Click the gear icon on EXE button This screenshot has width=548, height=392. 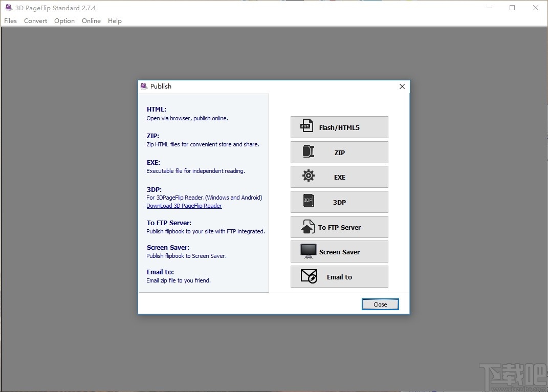click(308, 176)
